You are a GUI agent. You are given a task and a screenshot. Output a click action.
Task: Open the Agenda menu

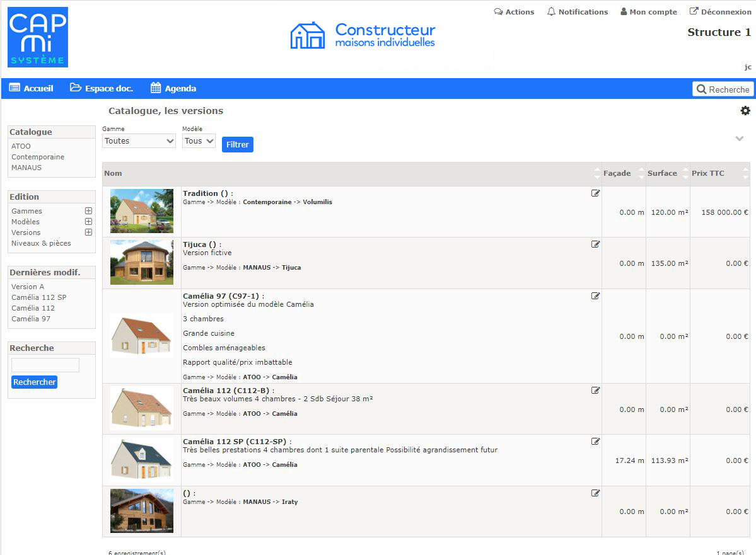point(173,89)
